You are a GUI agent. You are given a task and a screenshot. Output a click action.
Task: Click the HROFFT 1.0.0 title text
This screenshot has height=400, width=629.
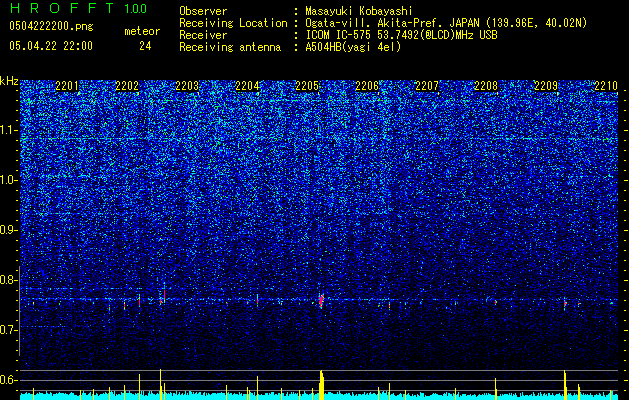click(78, 8)
